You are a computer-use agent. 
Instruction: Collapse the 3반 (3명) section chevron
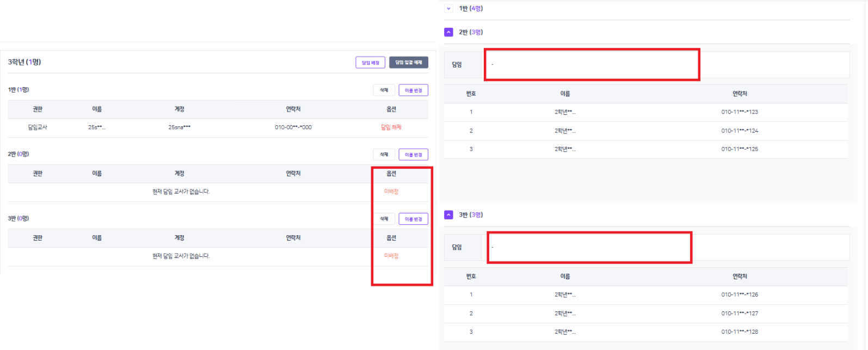click(x=448, y=215)
